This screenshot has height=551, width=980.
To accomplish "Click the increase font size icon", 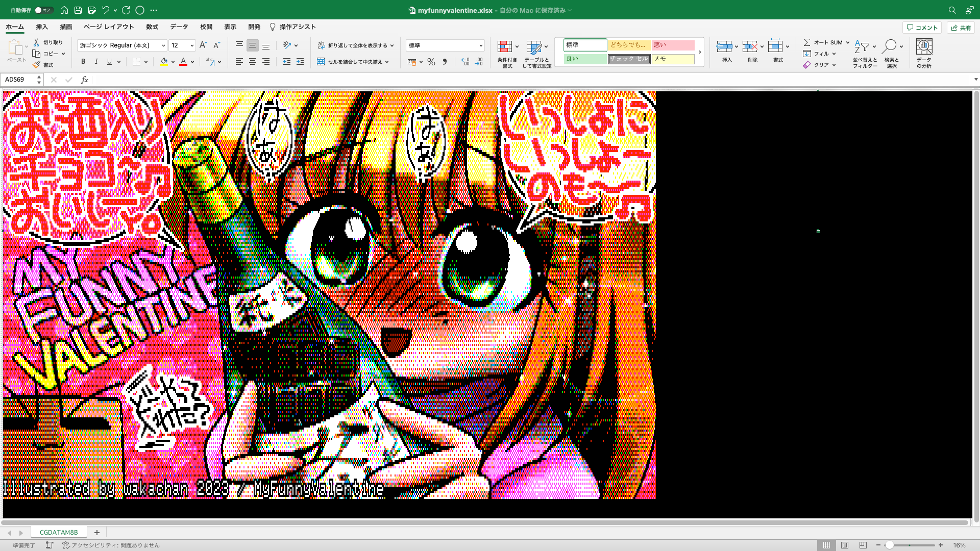I will pos(203,45).
